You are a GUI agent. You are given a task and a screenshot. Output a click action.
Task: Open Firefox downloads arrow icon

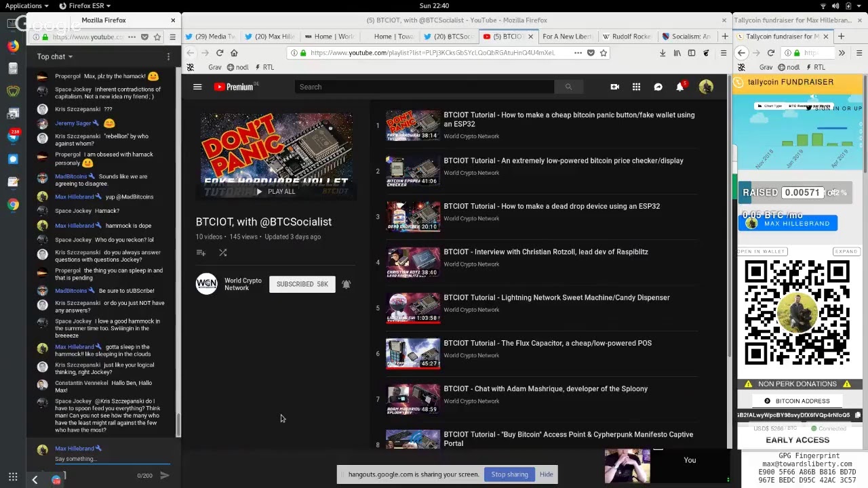[x=663, y=53]
